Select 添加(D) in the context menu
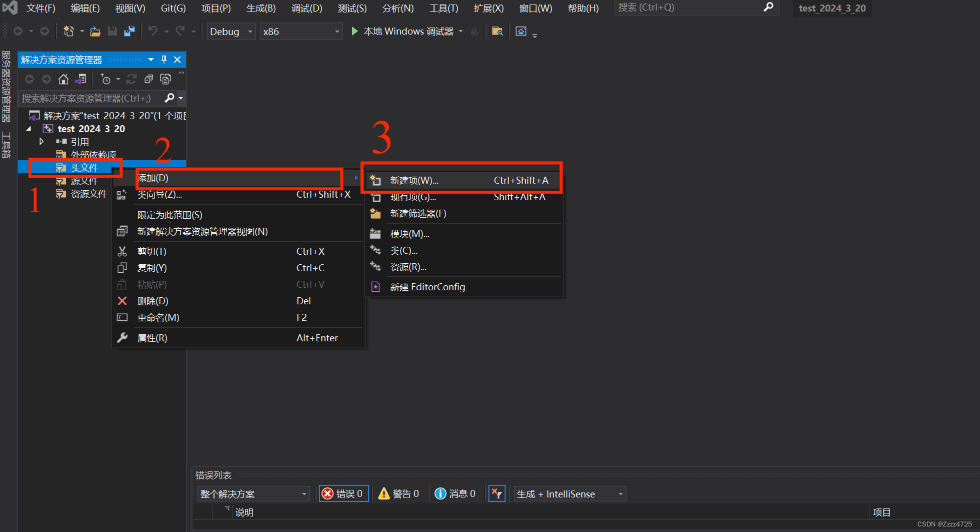The image size is (980, 532). pyautogui.click(x=239, y=178)
